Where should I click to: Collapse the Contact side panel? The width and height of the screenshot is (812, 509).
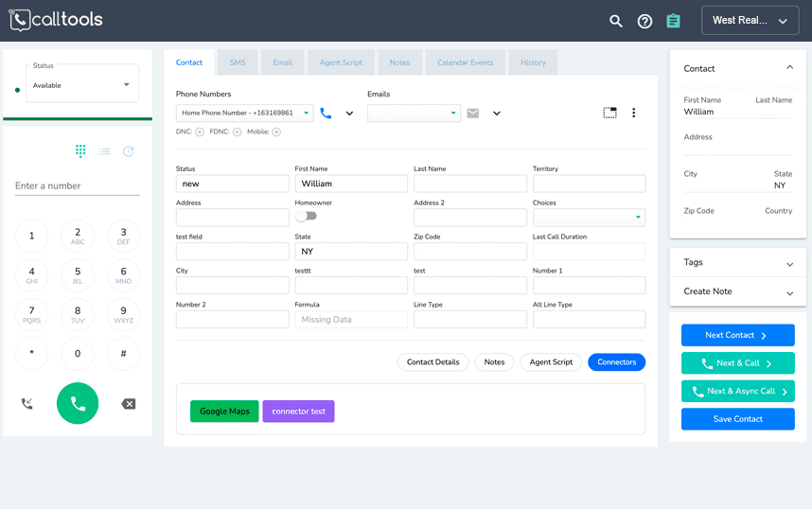789,67
